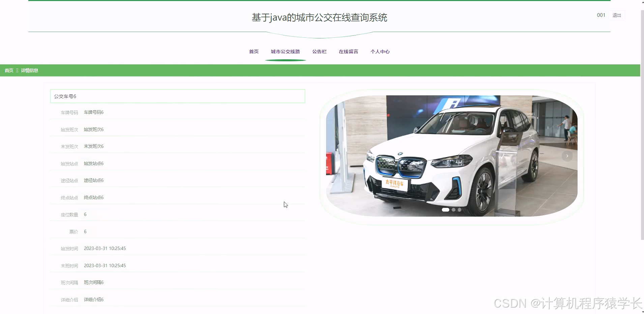The width and height of the screenshot is (644, 314).
Task: Open the 在线留言 page
Action: [x=348, y=52]
